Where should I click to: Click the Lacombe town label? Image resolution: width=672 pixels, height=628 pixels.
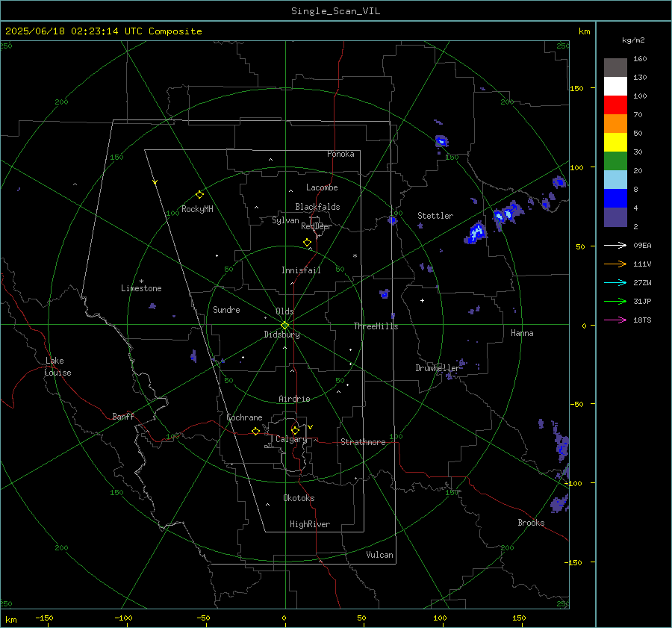point(322,187)
